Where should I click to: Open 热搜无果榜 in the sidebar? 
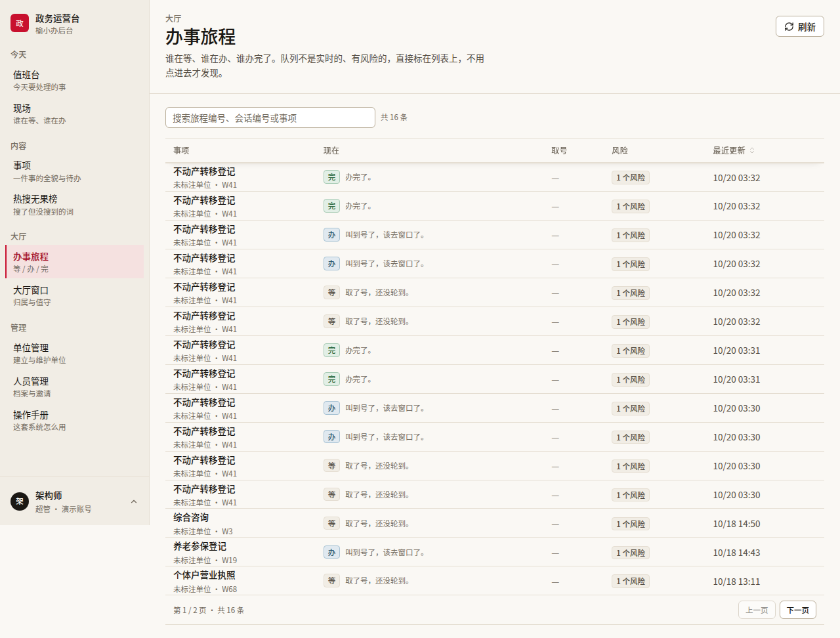[74, 205]
